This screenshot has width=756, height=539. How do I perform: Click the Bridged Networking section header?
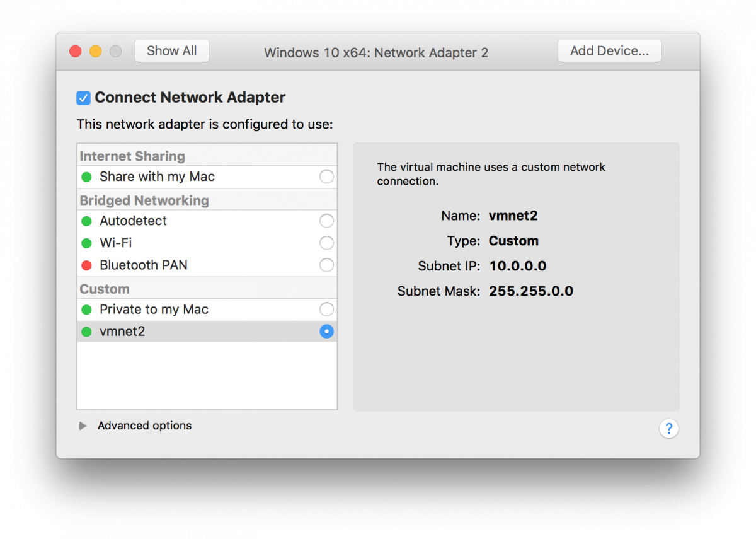[144, 200]
